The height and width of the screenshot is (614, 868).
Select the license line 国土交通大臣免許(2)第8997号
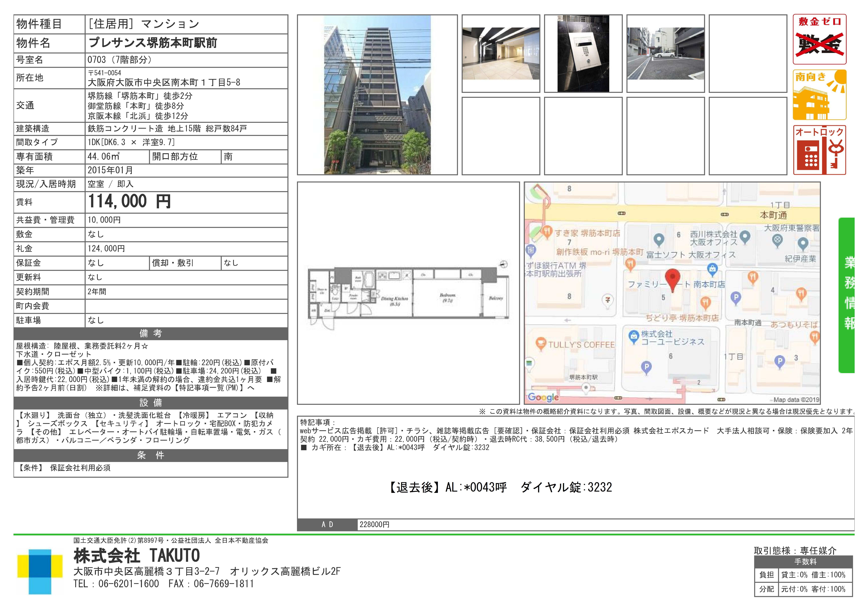click(x=119, y=541)
